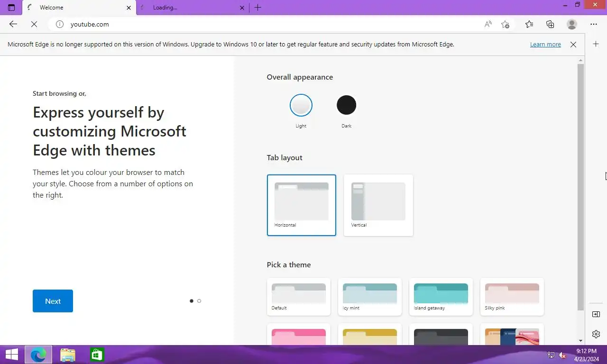Pick the pink theme in second row
Viewport: 607px width, 364px height.
[x=299, y=334]
